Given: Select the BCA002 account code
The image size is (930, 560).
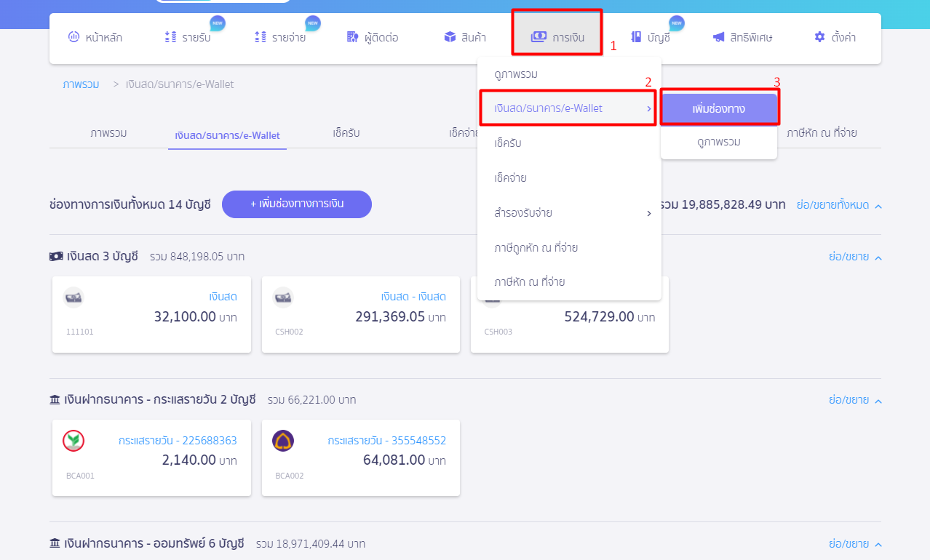Looking at the screenshot, I should [x=290, y=476].
